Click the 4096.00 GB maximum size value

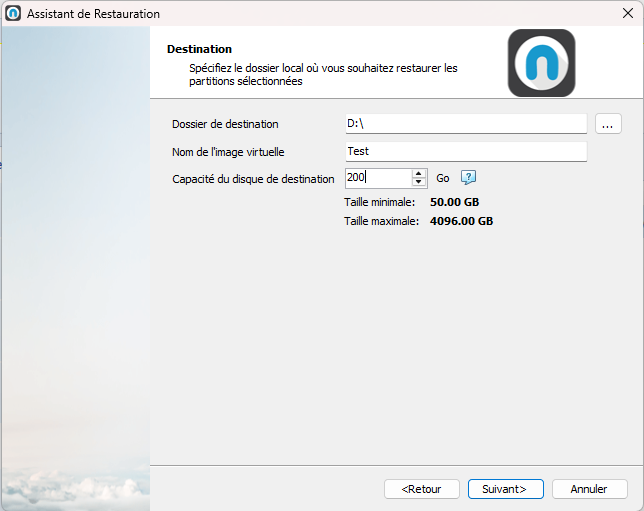pos(461,221)
